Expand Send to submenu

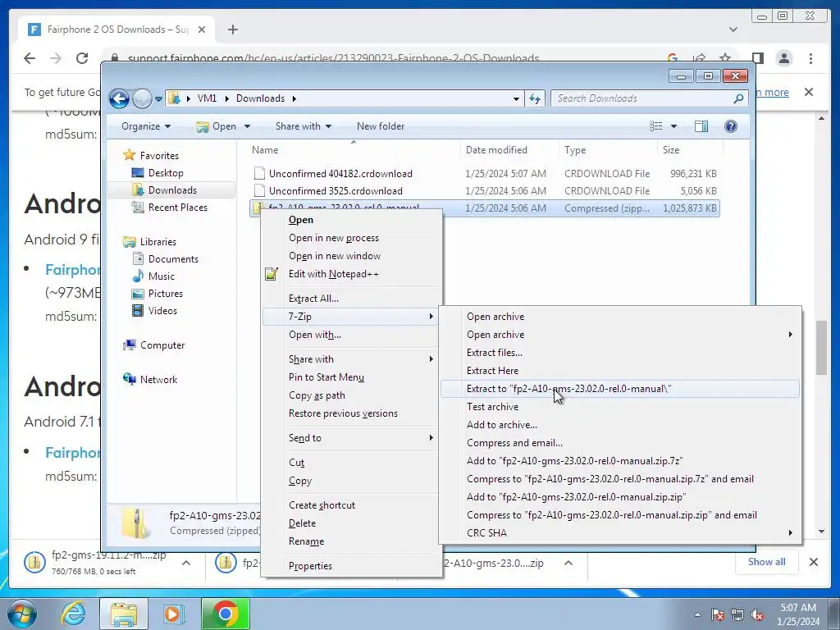351,438
